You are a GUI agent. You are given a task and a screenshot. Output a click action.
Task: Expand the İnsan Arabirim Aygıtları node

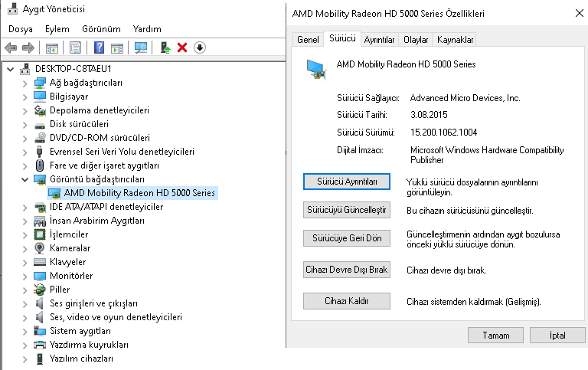click(x=24, y=221)
